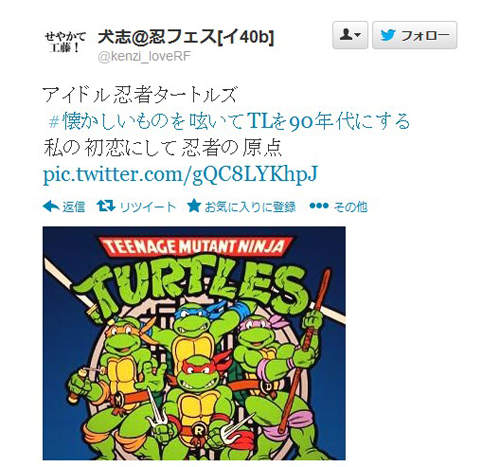Open the #懐かしいものを呟いて hashtag link

pyautogui.click(x=229, y=121)
